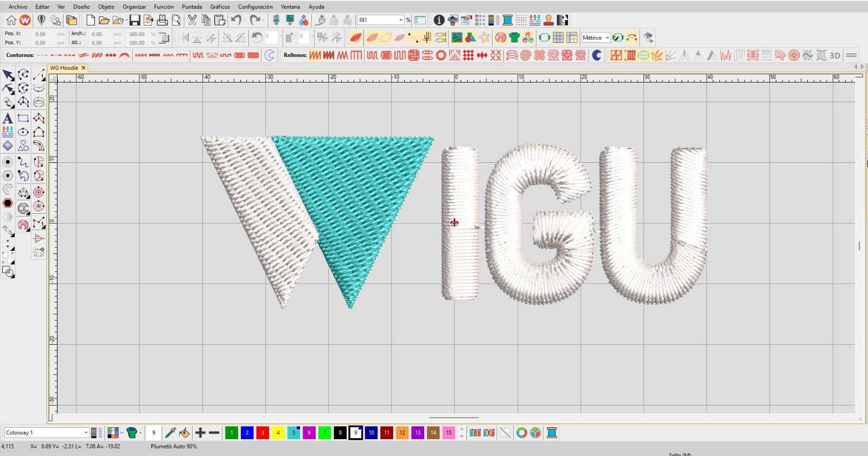
Task: Open the design information 'i' icon
Action: 439,21
